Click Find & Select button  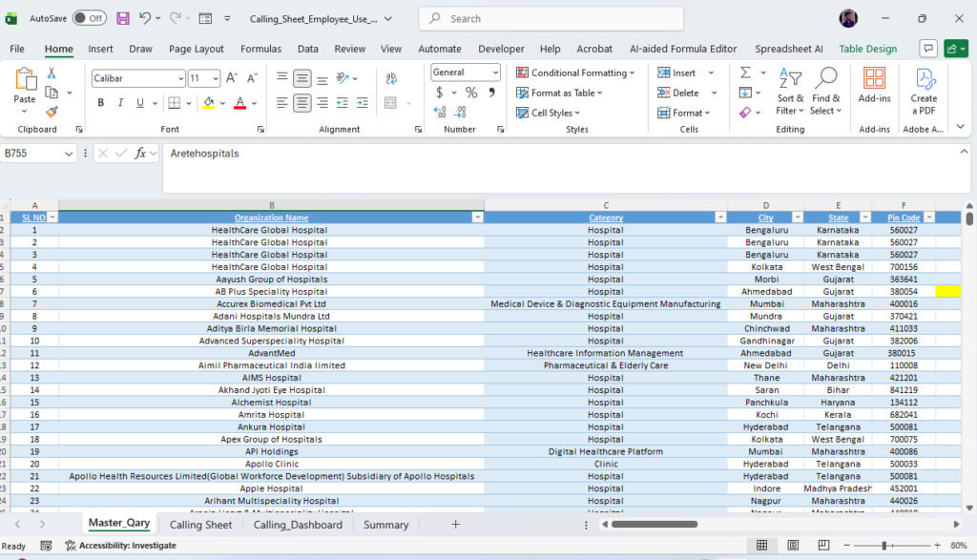825,91
